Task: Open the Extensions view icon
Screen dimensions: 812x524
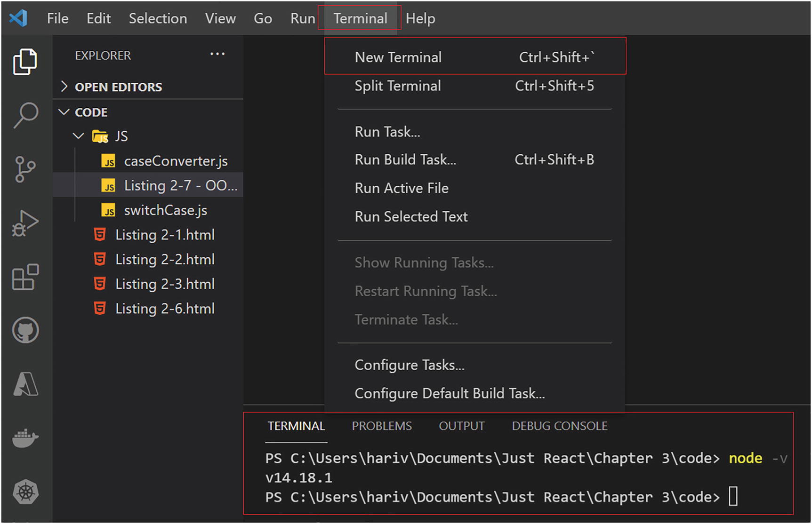Action: point(25,277)
